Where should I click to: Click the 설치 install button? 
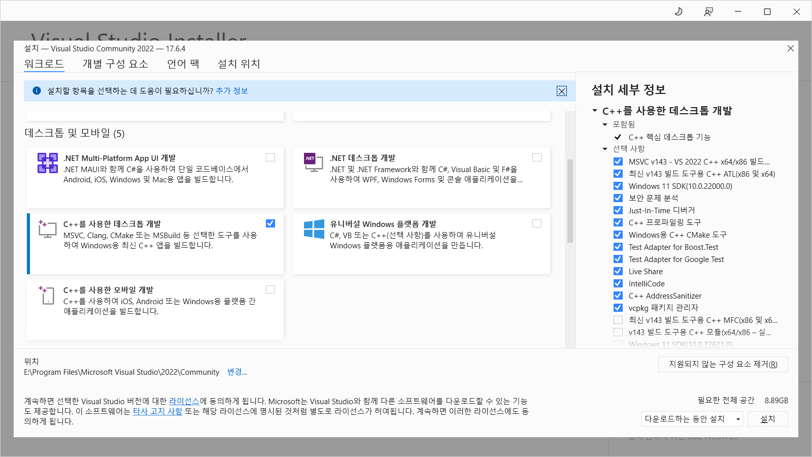(x=767, y=419)
